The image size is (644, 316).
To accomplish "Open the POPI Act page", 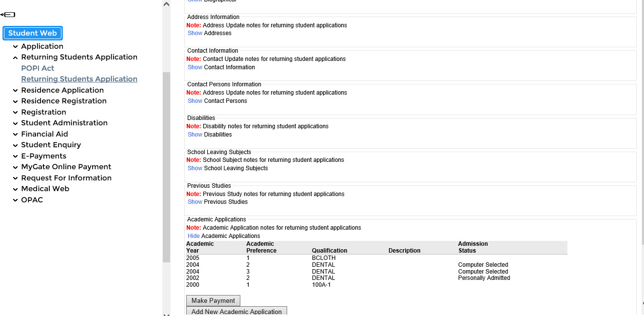I will (38, 68).
